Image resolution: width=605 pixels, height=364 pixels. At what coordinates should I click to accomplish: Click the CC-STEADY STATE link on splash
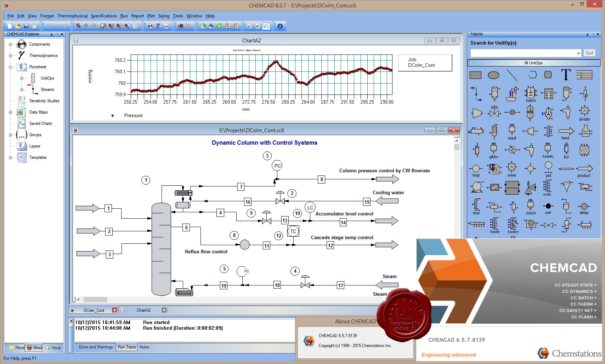pyautogui.click(x=576, y=285)
